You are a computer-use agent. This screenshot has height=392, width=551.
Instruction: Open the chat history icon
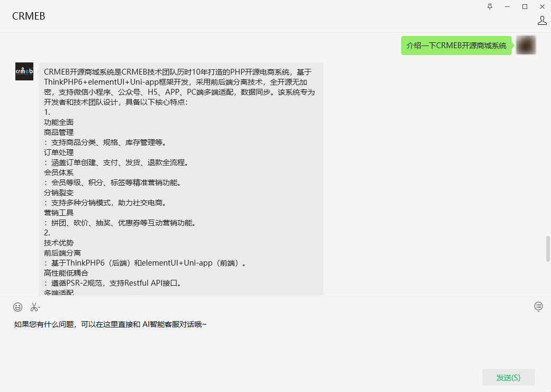click(x=538, y=307)
